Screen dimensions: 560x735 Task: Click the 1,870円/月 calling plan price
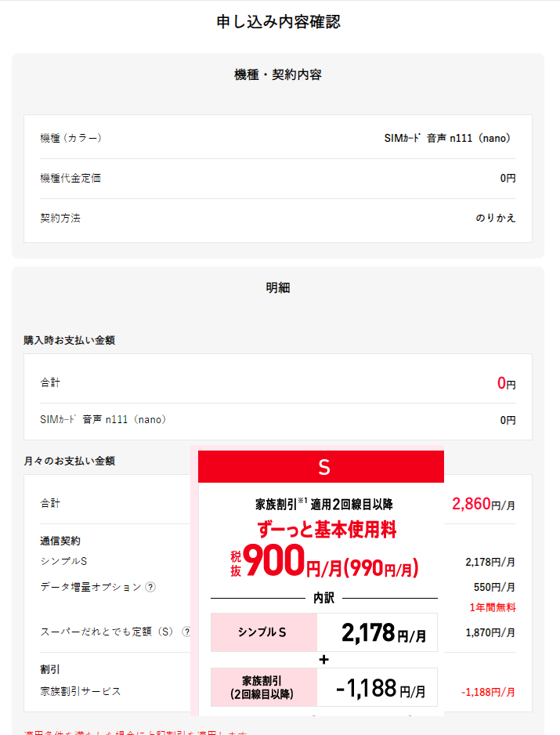click(x=490, y=632)
